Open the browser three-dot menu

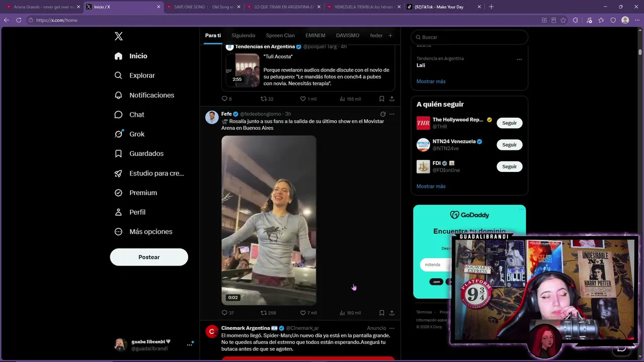pyautogui.click(x=637, y=20)
